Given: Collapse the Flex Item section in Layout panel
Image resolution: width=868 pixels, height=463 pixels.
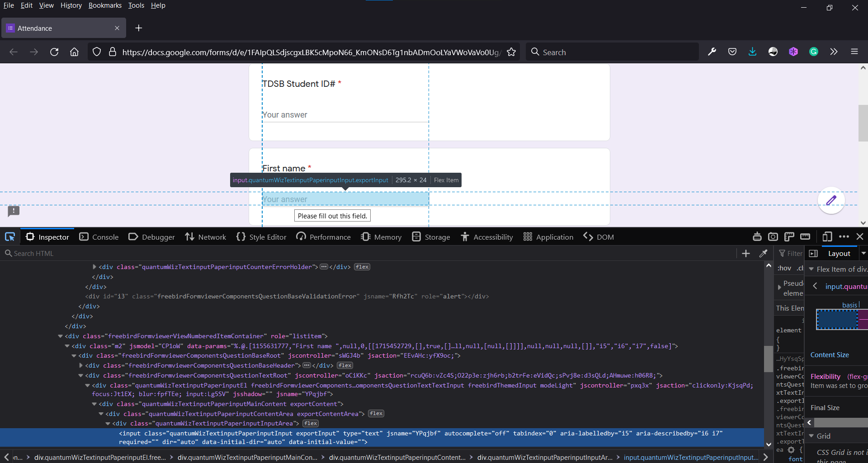Looking at the screenshot, I should (x=811, y=269).
